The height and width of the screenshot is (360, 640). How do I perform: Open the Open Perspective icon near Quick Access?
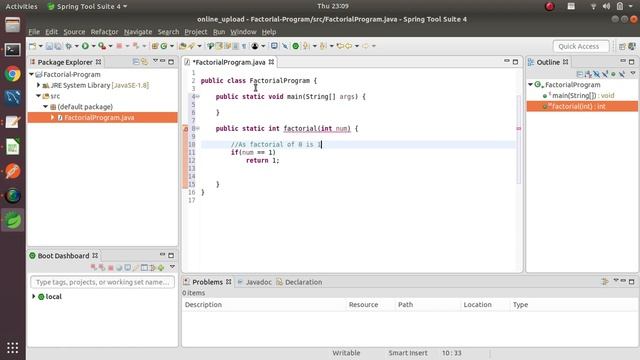pyautogui.click(x=622, y=46)
